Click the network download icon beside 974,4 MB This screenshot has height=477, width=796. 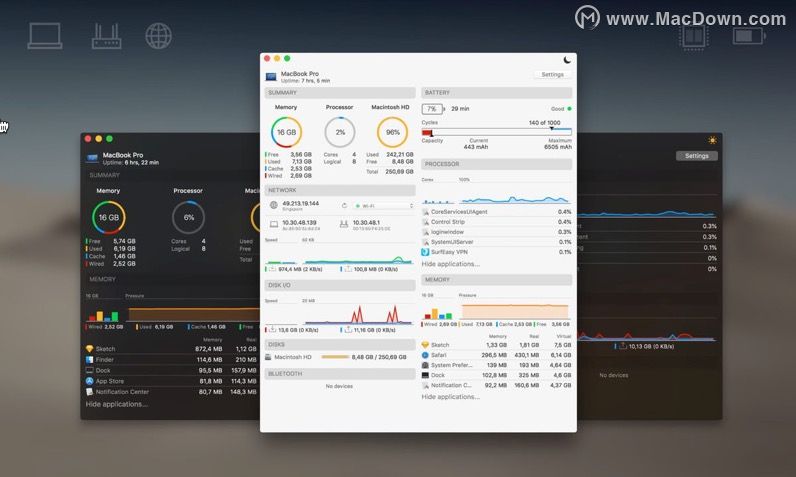point(272,268)
